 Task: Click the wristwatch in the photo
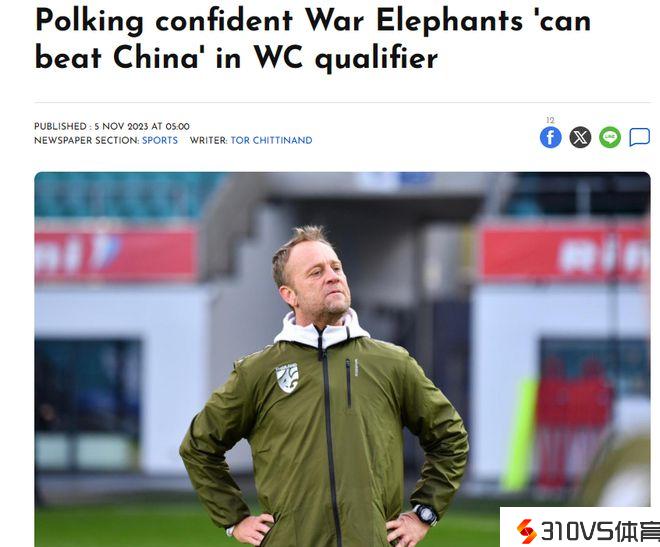coord(425,515)
